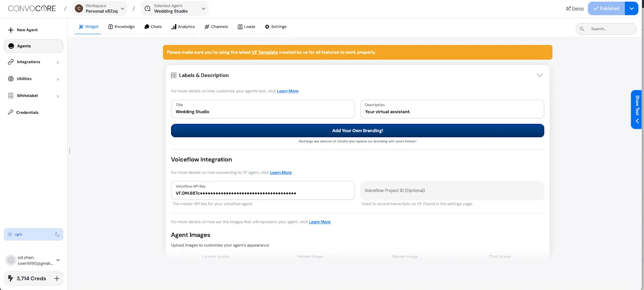
Task: Click the Voiceflow API Key field
Action: [x=263, y=190]
